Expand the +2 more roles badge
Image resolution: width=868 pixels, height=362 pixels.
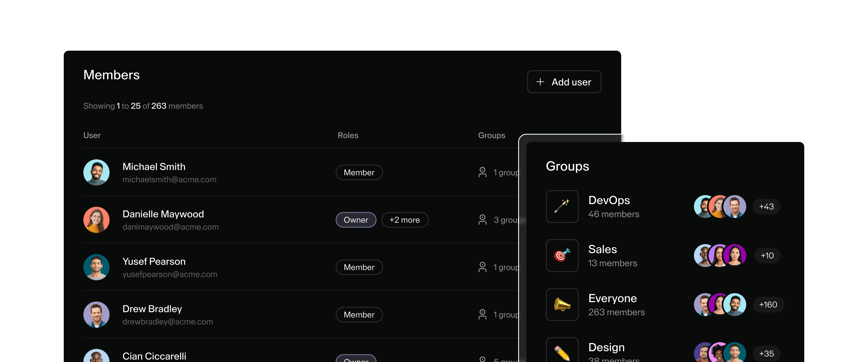(x=405, y=220)
